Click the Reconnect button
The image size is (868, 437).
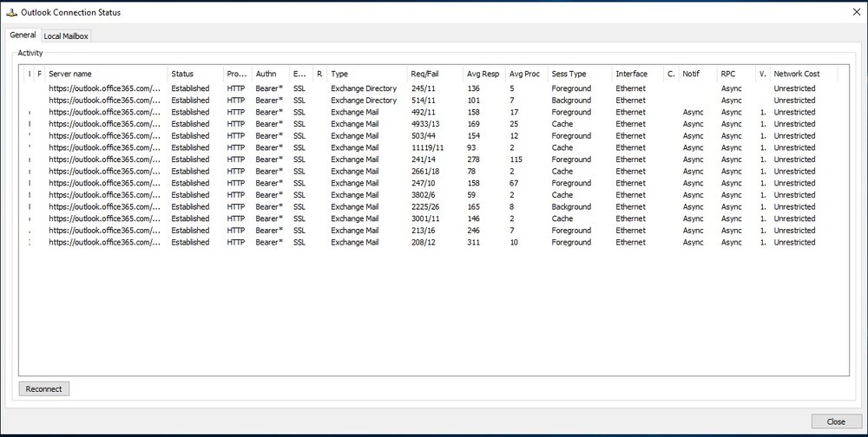coord(43,388)
